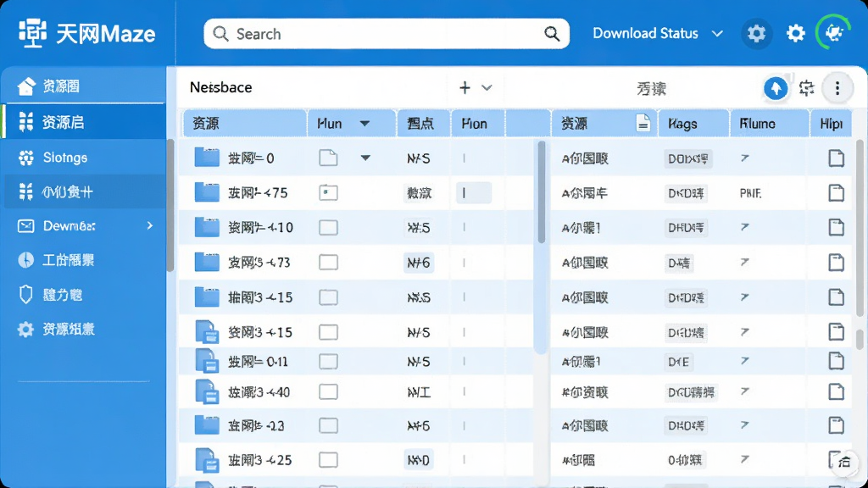
Task: Click the green-ringed avatar icon in header
Action: pos(833,33)
